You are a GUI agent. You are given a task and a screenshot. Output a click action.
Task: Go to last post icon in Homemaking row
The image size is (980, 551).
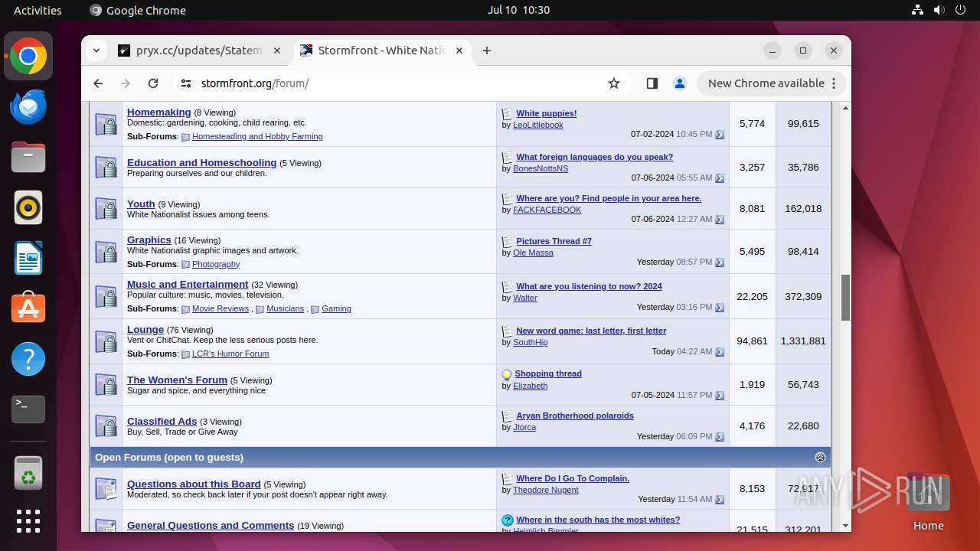[720, 135]
